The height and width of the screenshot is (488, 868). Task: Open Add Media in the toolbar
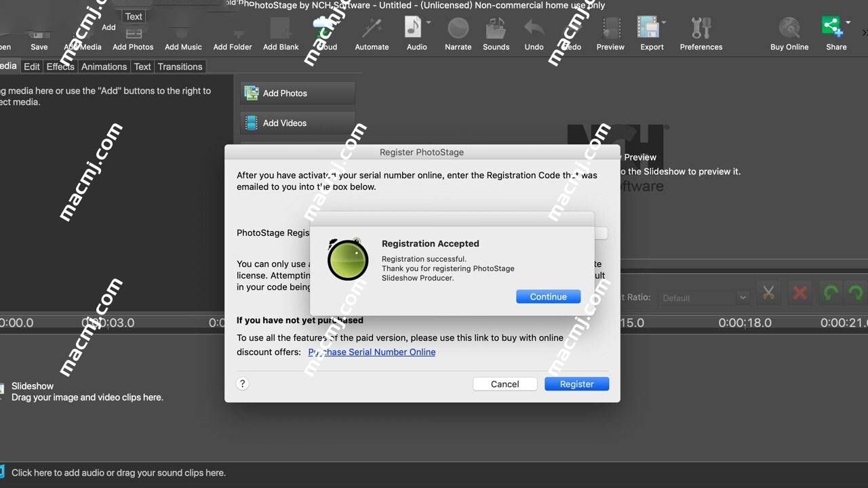click(83, 35)
